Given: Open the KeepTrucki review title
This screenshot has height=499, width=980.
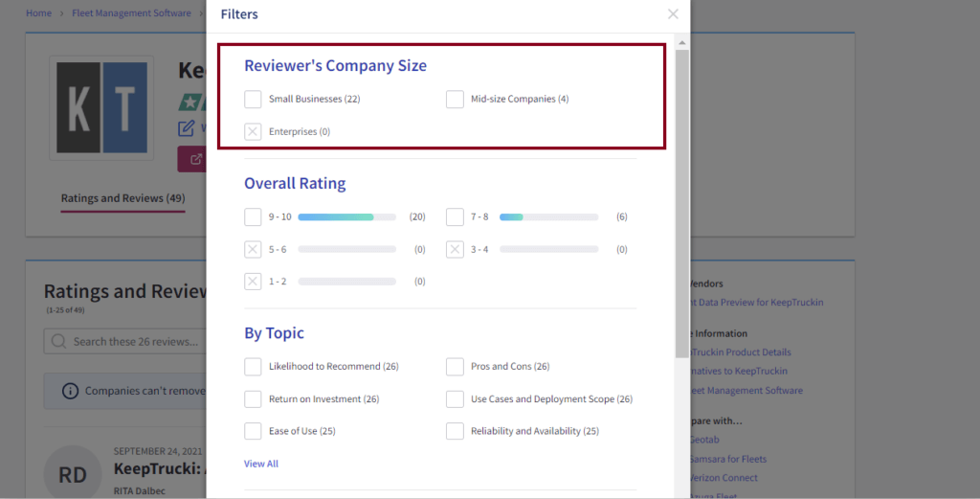Looking at the screenshot, I should pyautogui.click(x=160, y=469).
